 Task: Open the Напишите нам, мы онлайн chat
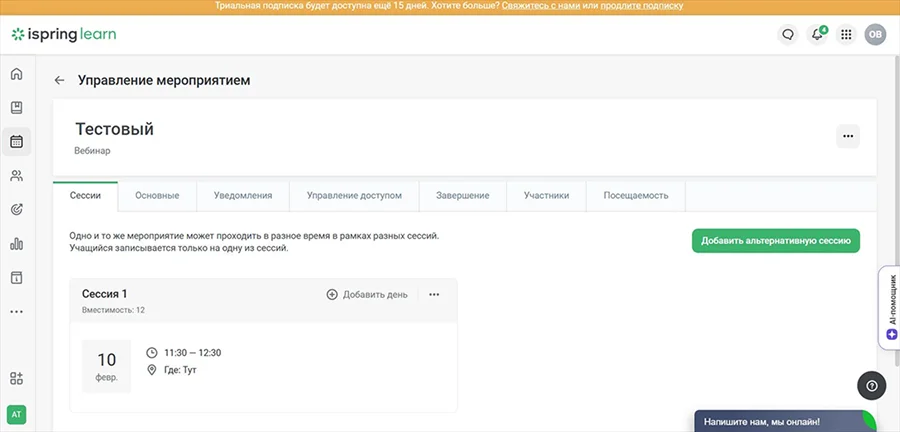tap(786, 421)
